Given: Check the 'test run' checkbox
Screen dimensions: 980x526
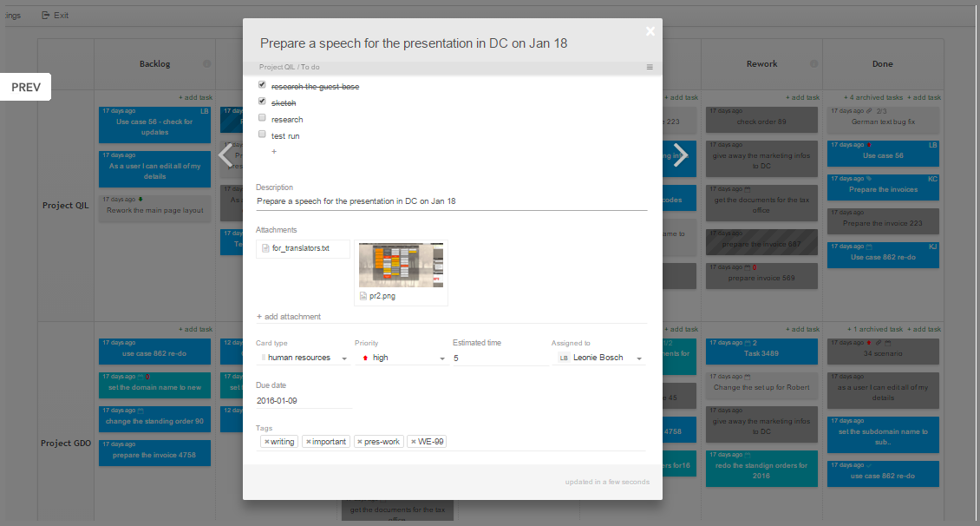Looking at the screenshot, I should [262, 135].
